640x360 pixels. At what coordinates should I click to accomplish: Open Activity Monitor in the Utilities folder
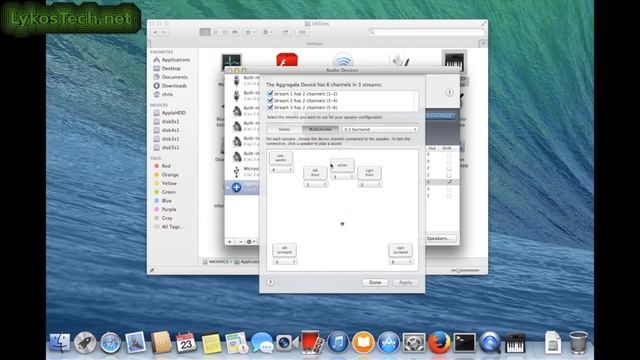tap(231, 62)
